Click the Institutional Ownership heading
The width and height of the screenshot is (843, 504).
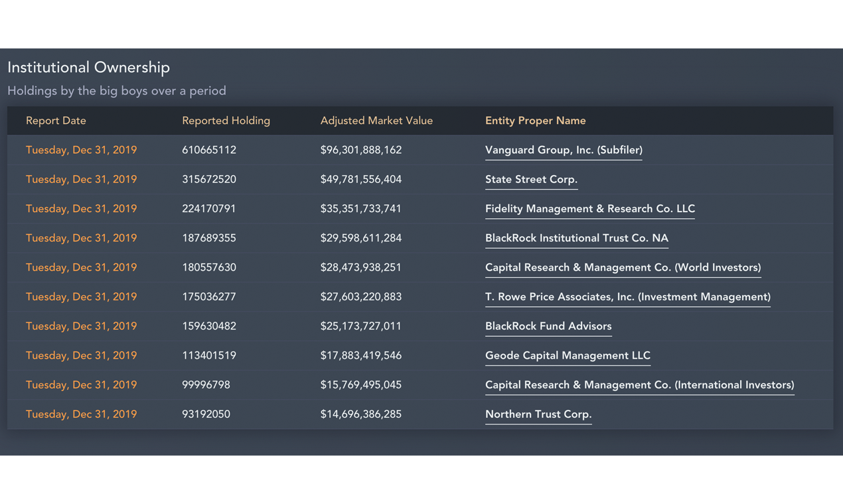point(88,68)
